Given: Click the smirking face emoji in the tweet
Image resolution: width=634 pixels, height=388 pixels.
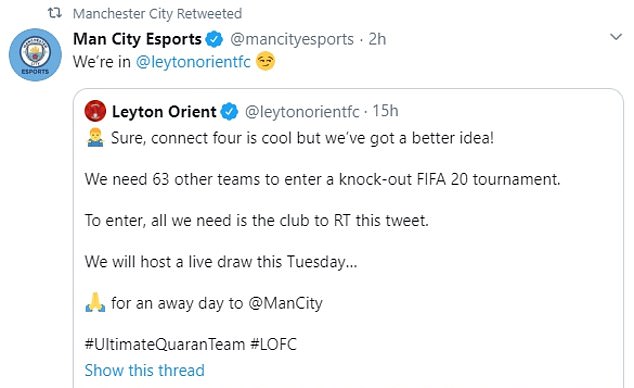Looking at the screenshot, I should pos(266,61).
